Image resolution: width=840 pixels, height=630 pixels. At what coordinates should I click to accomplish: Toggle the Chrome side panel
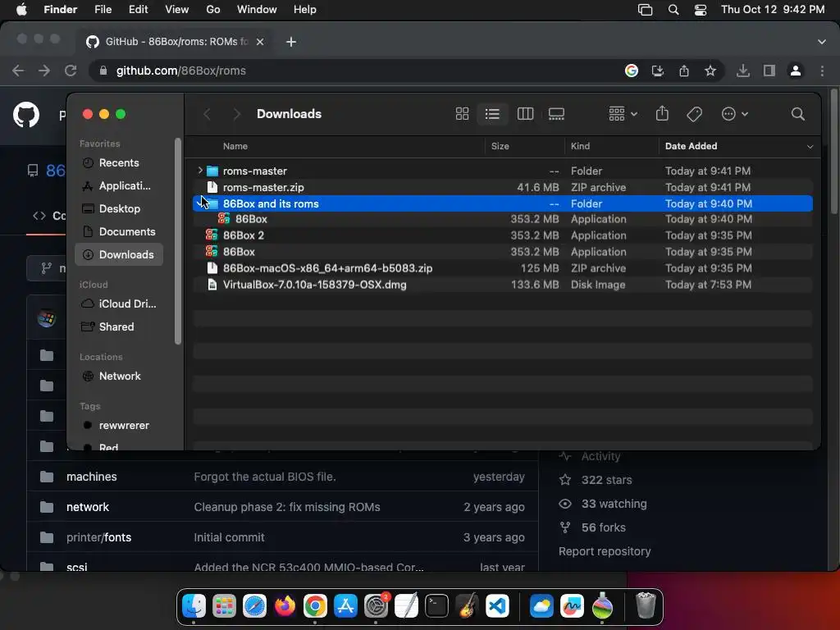coord(769,71)
